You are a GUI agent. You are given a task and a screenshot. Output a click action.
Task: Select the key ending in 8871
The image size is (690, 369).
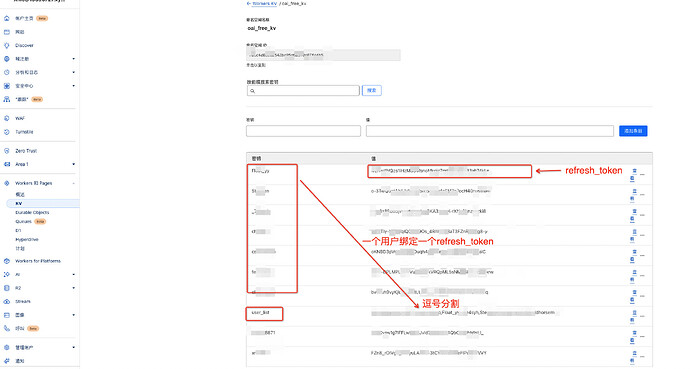click(x=264, y=333)
